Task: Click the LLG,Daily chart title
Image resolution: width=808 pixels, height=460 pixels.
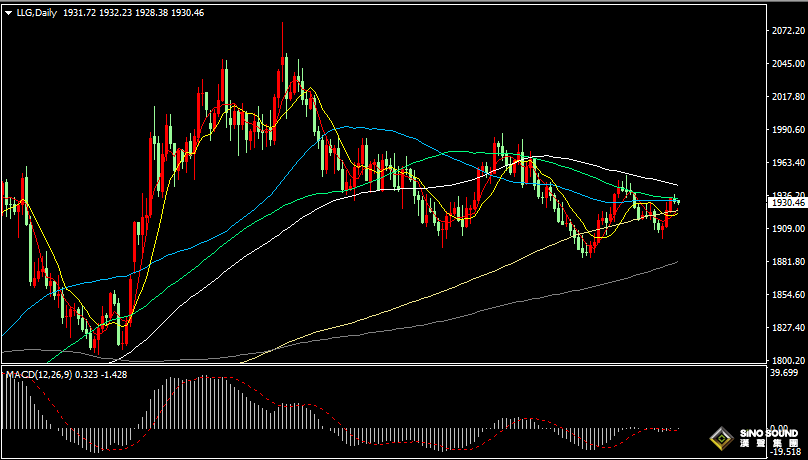Action: [x=36, y=11]
